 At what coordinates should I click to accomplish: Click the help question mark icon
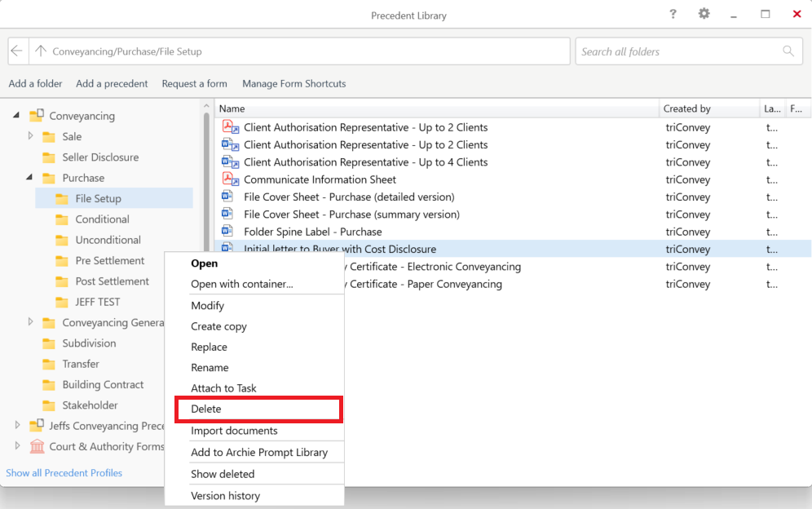673,14
